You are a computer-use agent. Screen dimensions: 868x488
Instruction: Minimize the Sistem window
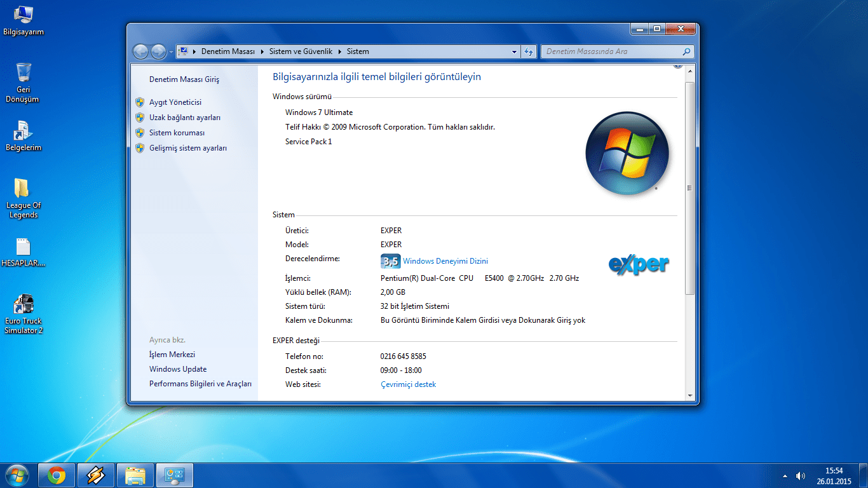(640, 29)
